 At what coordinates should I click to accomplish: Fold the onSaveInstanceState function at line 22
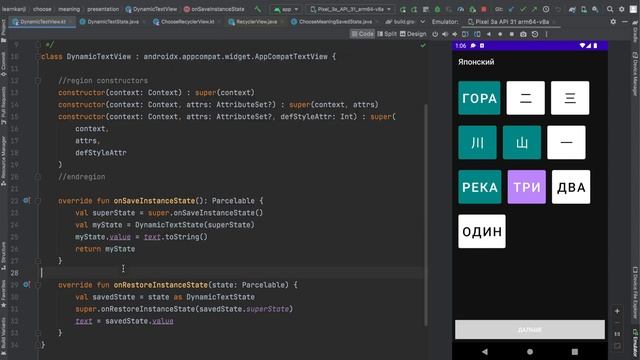(x=38, y=200)
